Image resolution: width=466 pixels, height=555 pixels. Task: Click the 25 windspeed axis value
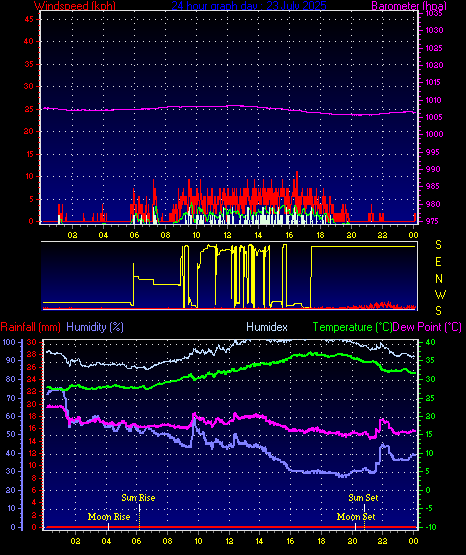pos(29,109)
